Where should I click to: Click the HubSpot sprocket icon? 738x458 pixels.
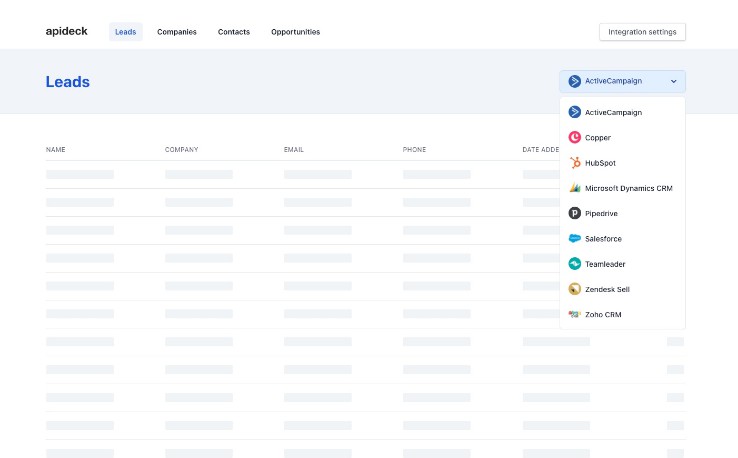[x=574, y=163]
